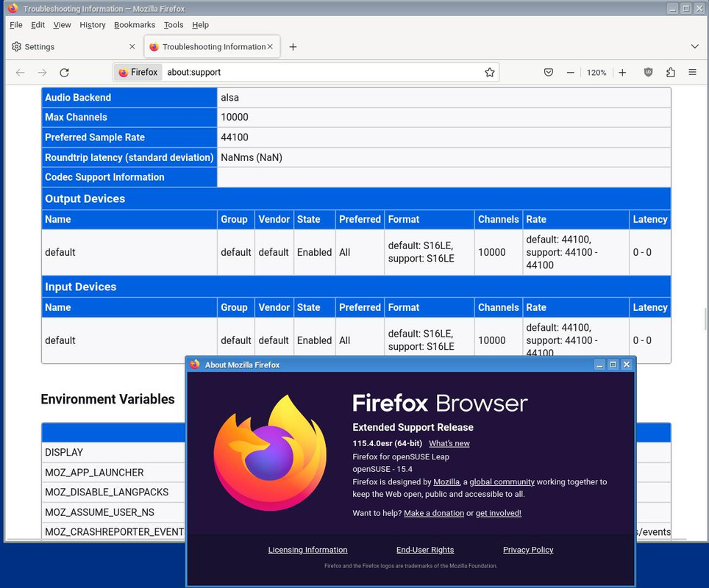Zoom in using the plus button
Image resolution: width=709 pixels, height=588 pixels.
[x=623, y=72]
